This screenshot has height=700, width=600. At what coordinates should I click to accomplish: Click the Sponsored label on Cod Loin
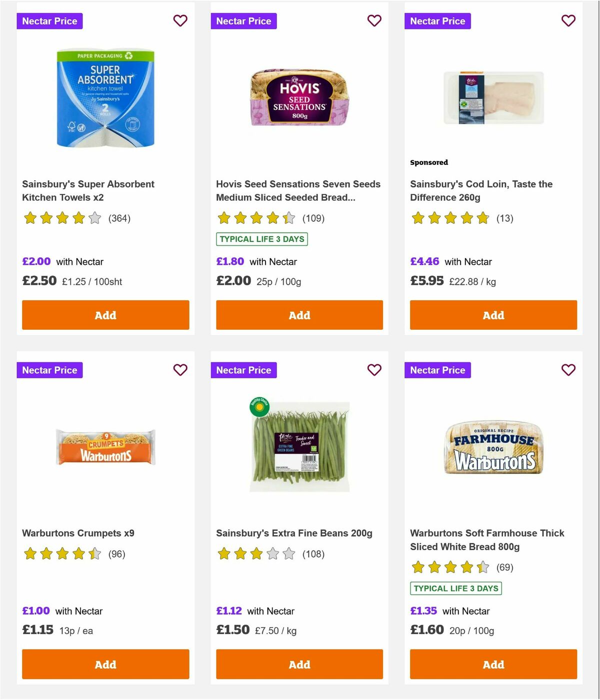[x=428, y=162]
